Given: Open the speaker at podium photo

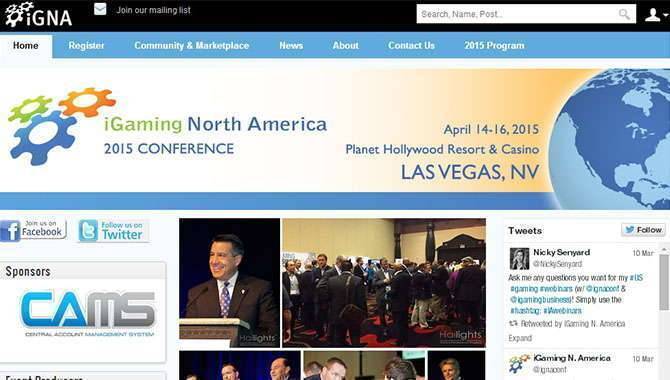Looking at the screenshot, I should [229, 283].
